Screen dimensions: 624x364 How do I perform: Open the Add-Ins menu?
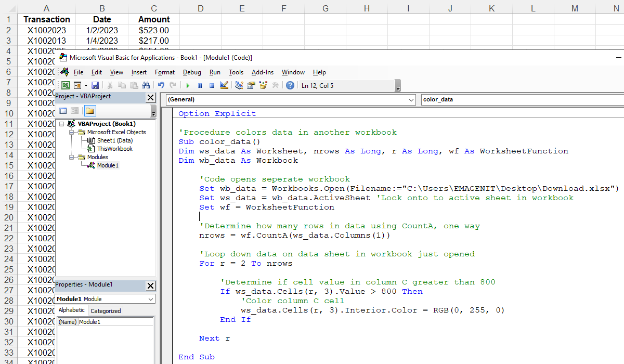[263, 72]
